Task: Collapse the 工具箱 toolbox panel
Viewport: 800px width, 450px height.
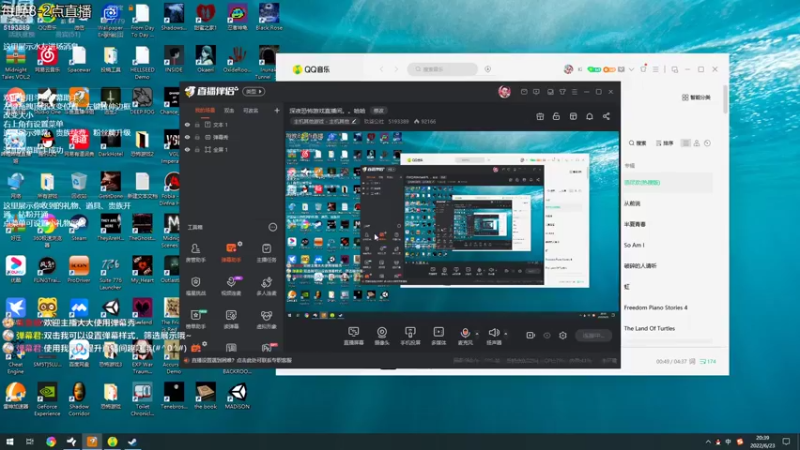Action: click(x=272, y=227)
